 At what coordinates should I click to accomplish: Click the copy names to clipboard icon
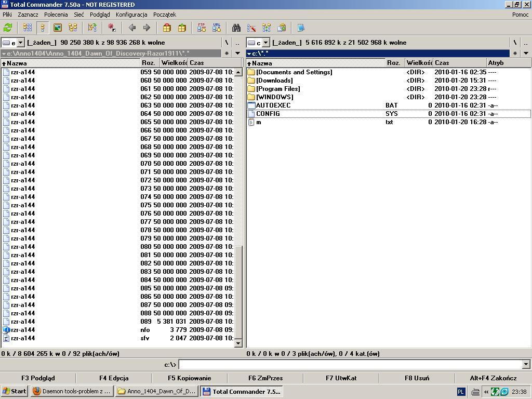pos(282,28)
